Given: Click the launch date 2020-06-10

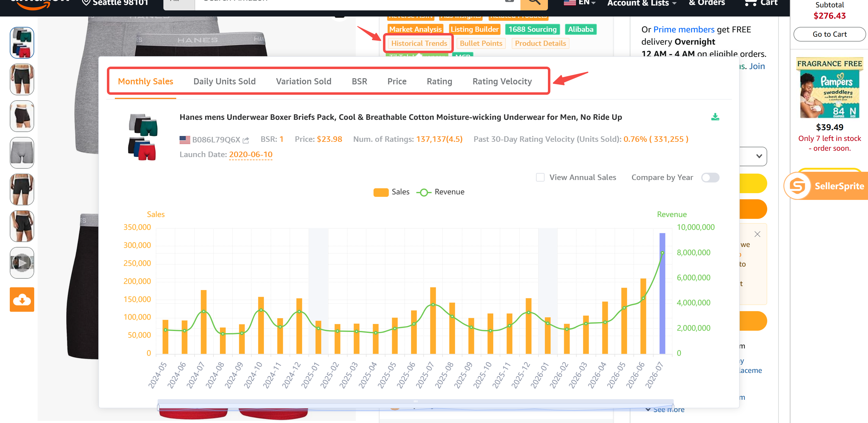Looking at the screenshot, I should pyautogui.click(x=251, y=154).
